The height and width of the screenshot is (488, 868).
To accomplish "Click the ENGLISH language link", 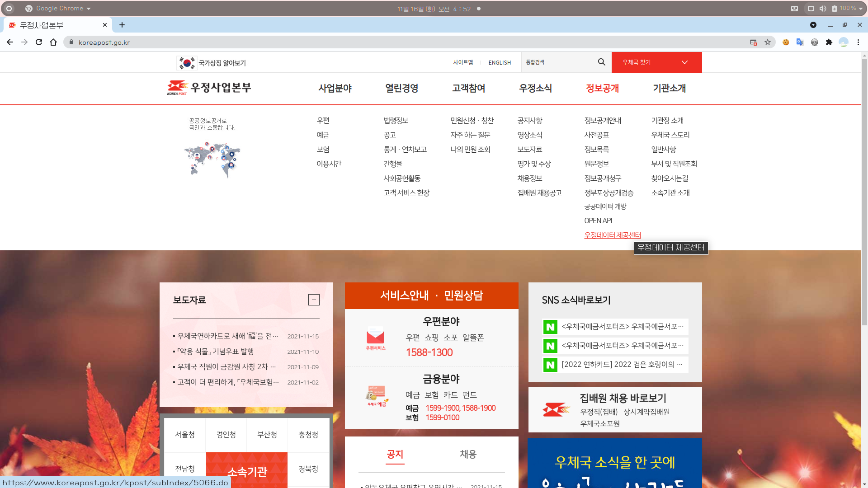I will [x=500, y=62].
